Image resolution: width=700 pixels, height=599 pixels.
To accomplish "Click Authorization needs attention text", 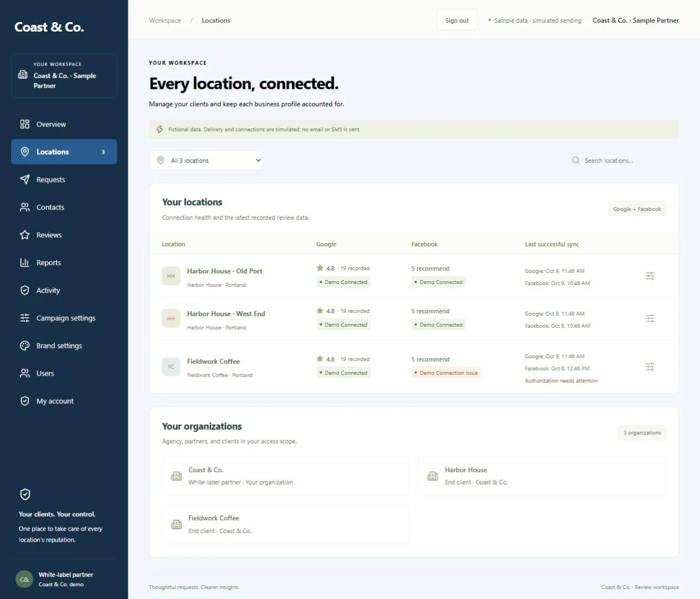I will click(561, 381).
